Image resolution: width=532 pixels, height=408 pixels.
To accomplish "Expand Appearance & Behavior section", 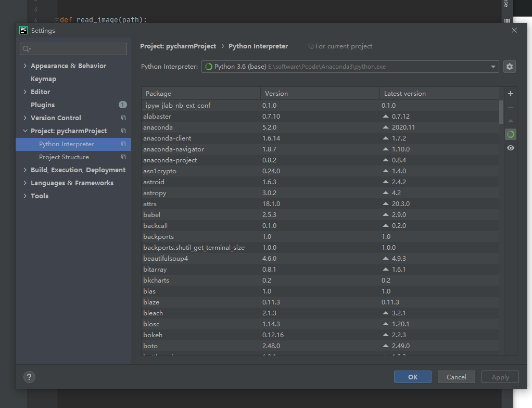I will click(25, 66).
